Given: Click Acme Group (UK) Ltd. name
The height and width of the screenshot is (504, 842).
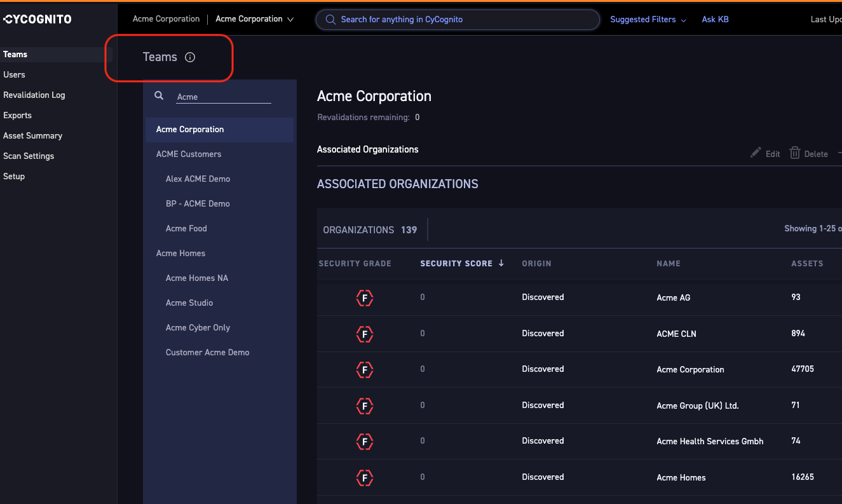Looking at the screenshot, I should click(x=698, y=405).
